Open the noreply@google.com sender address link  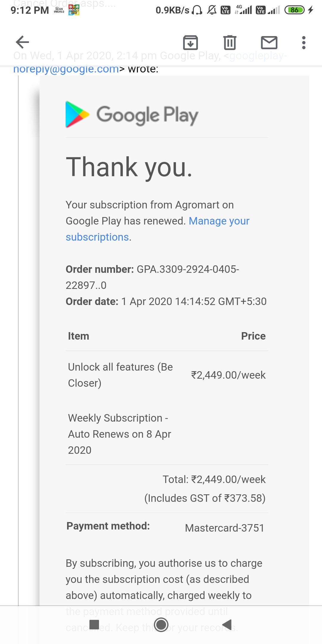(x=66, y=69)
